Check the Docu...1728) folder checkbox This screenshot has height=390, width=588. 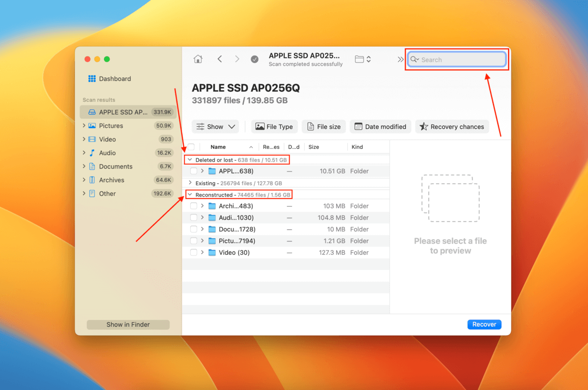[x=194, y=229]
